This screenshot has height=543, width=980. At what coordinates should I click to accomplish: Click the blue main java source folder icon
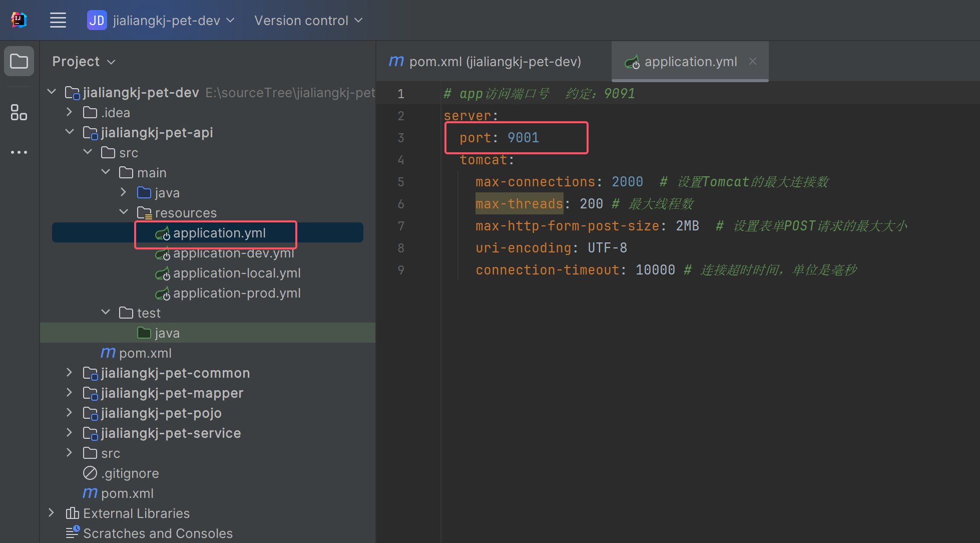[x=144, y=192]
